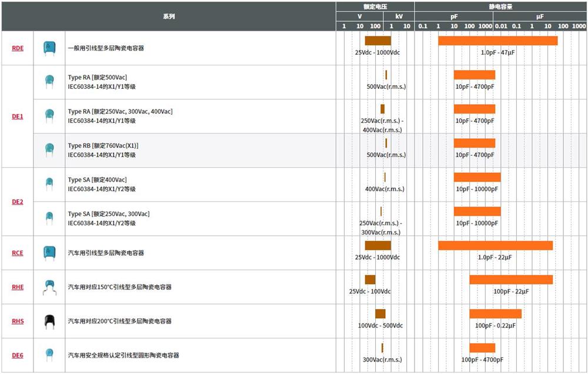Click the 额定电压 column header
The width and height of the screenshot is (588, 374).
tap(375, 6)
